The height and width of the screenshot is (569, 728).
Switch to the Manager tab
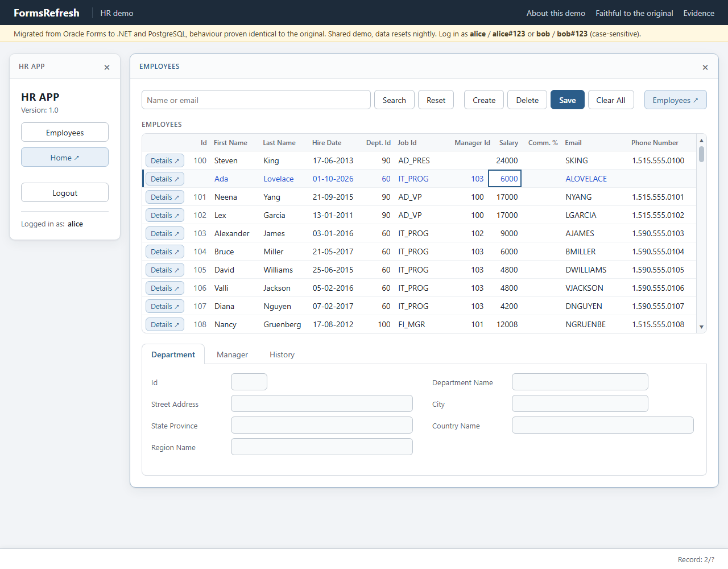(x=232, y=354)
